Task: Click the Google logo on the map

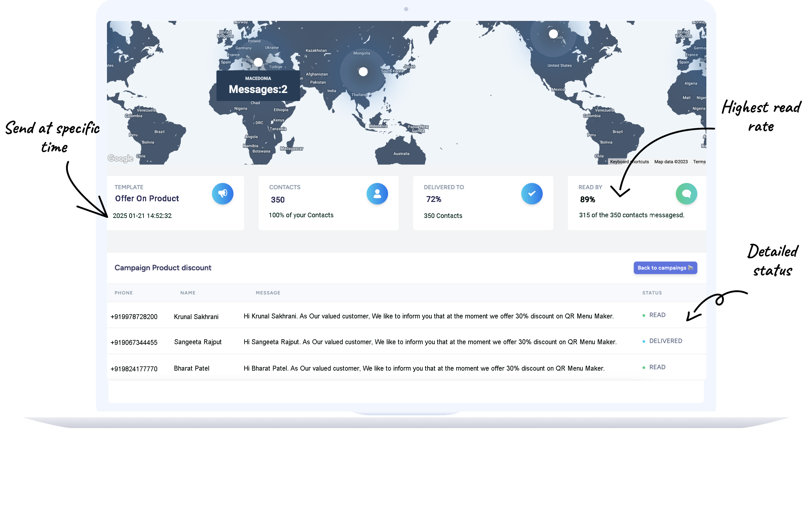Action: pos(120,158)
